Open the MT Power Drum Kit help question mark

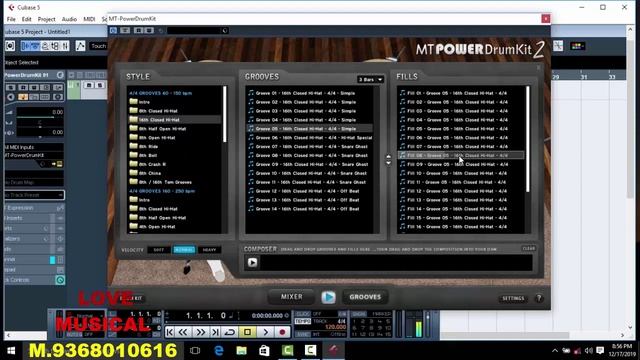coord(539,298)
